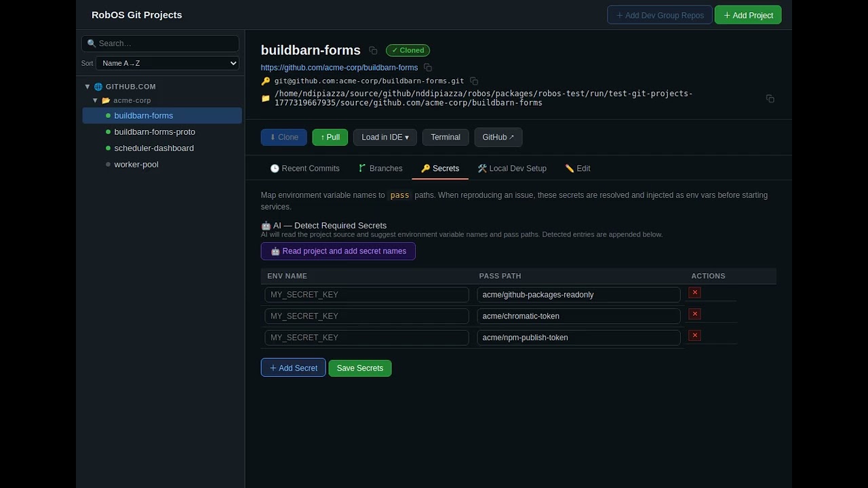This screenshot has height=488, width=868.
Task: Select worker-pool in the tree
Action: [162, 165]
